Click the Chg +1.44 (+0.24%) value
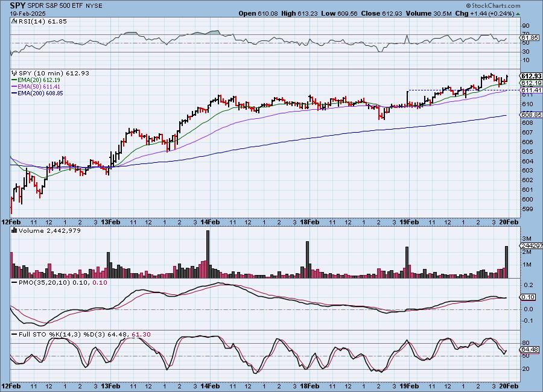 point(485,13)
